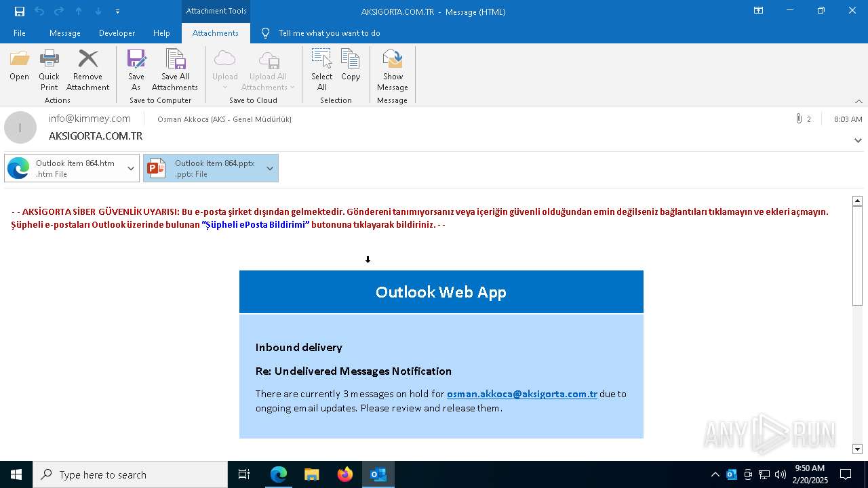Quick Print the attachment

tap(49, 70)
